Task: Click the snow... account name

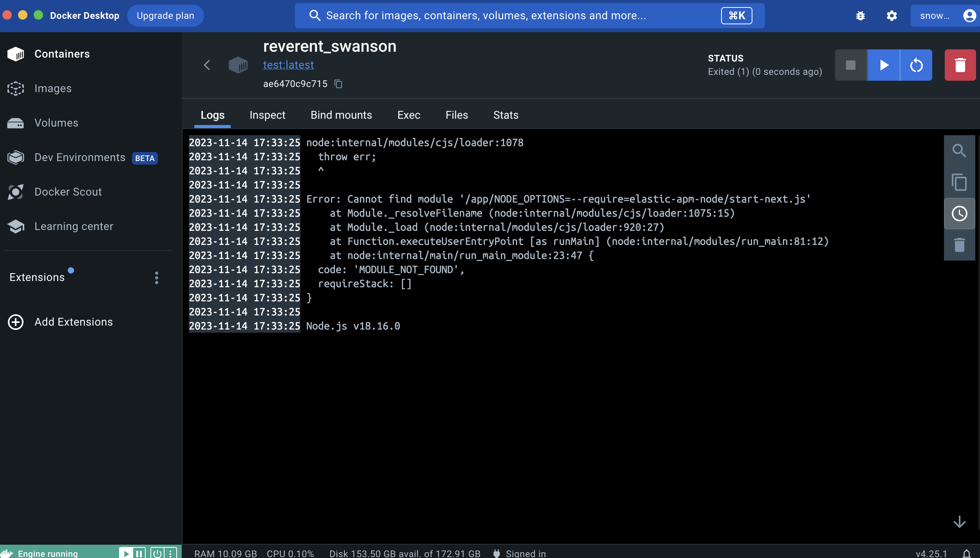Action: click(935, 16)
